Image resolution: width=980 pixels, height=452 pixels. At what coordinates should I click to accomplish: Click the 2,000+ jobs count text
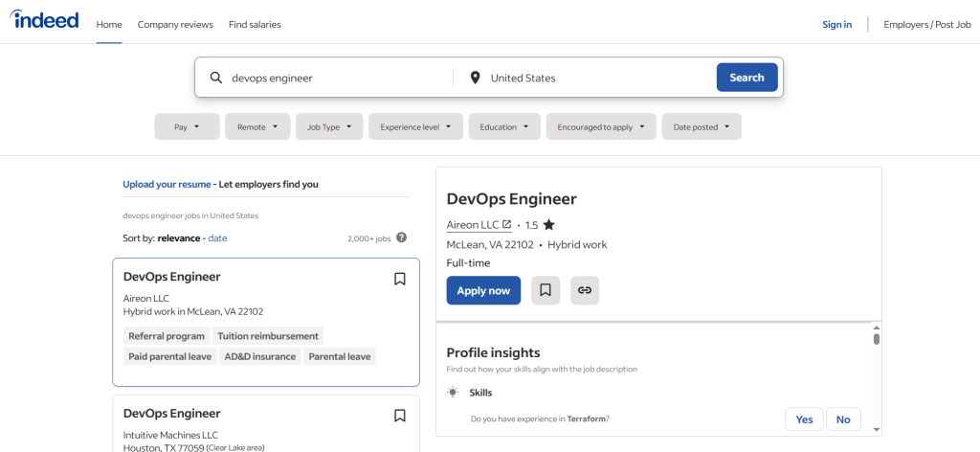(368, 238)
